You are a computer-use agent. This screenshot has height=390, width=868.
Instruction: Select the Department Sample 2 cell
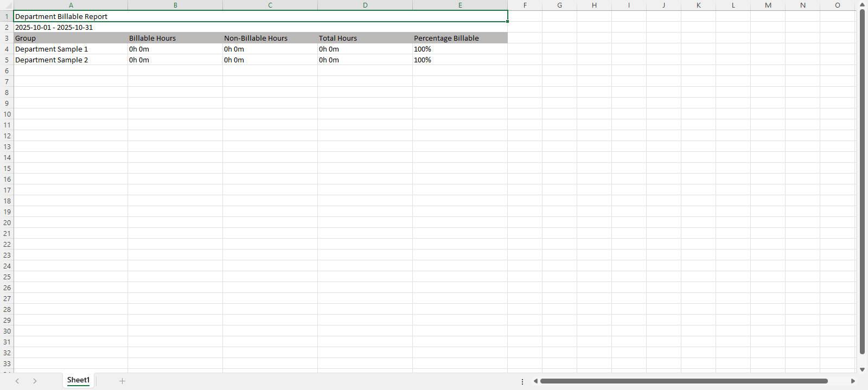coord(52,60)
